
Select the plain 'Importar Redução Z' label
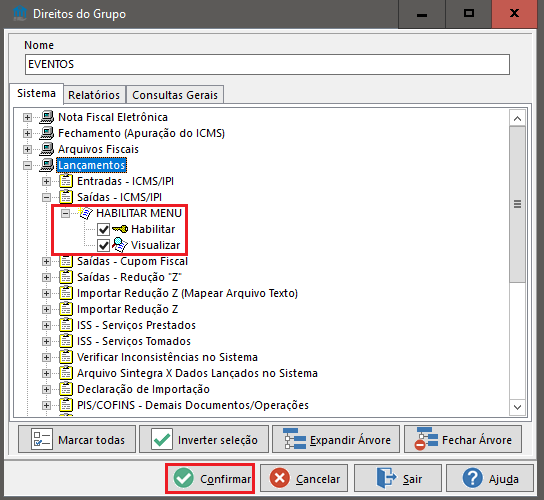point(128,309)
